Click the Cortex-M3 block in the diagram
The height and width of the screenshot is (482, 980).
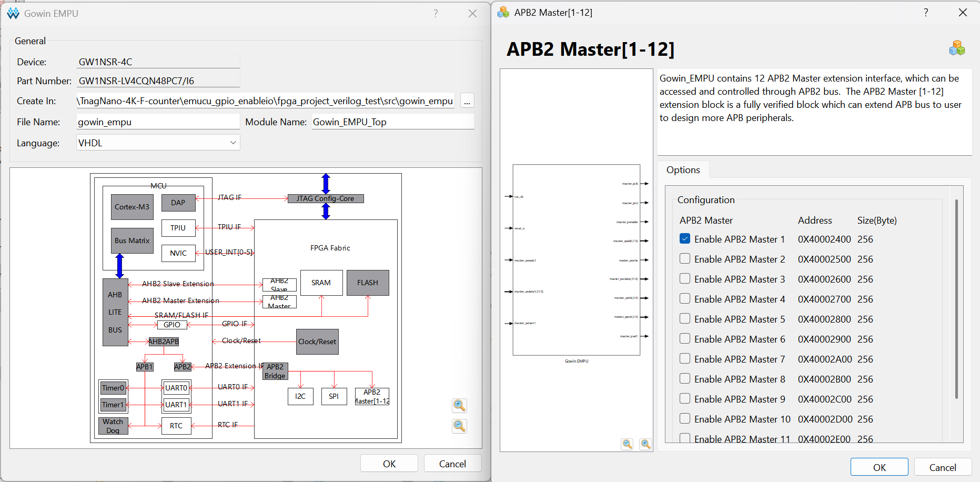coord(132,207)
